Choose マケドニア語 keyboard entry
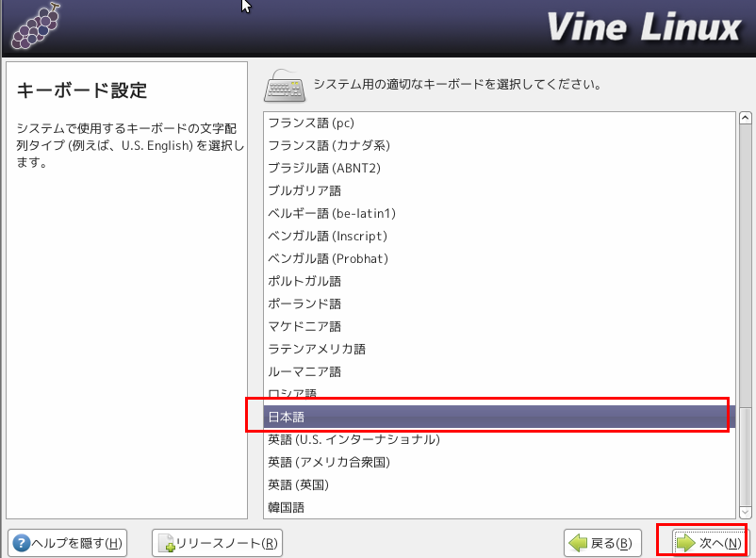The image size is (756, 558). (500, 326)
